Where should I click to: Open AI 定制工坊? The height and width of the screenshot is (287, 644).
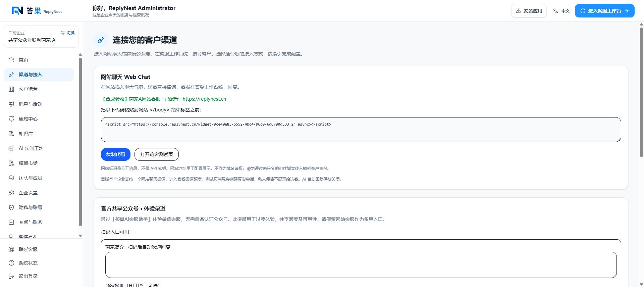point(39,148)
